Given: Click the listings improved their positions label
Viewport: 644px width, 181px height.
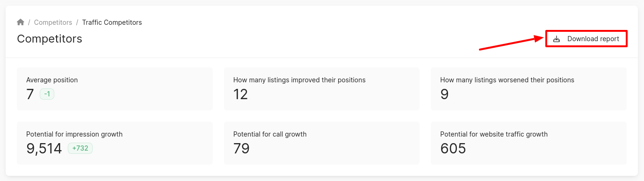Looking at the screenshot, I should click(299, 80).
